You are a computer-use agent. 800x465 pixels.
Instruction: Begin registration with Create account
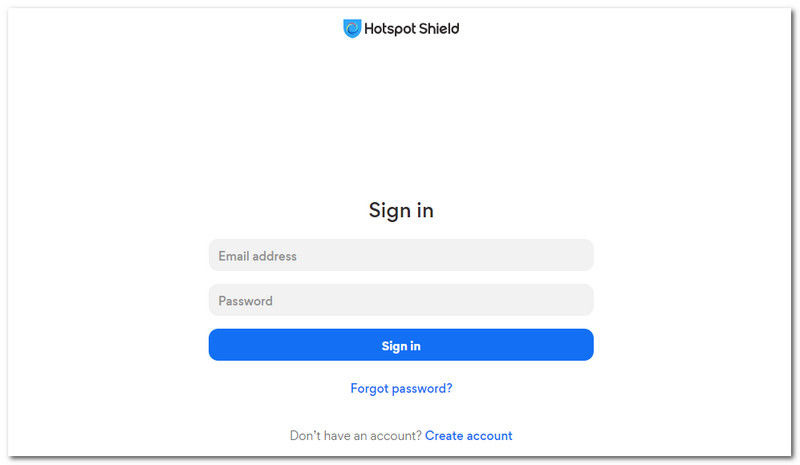pyautogui.click(x=468, y=435)
